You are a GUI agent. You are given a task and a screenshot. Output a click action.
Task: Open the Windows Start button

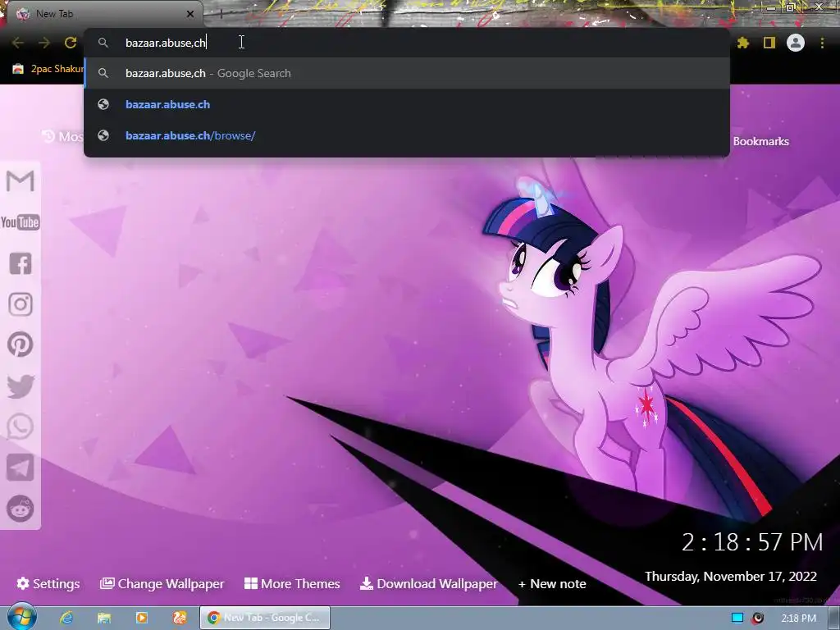click(22, 617)
